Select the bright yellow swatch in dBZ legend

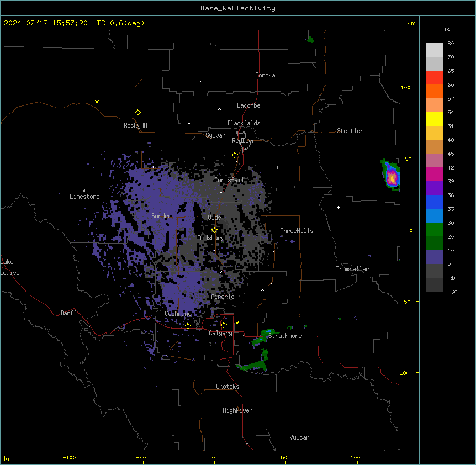tap(434, 119)
